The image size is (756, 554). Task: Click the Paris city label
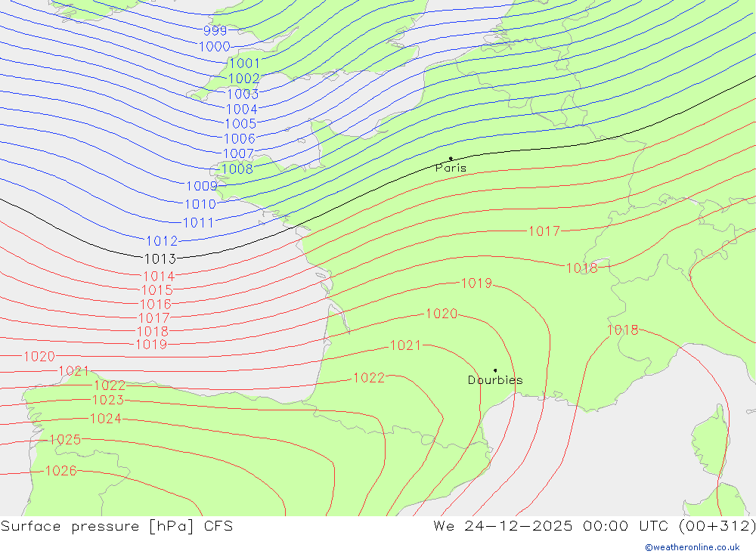pyautogui.click(x=451, y=168)
